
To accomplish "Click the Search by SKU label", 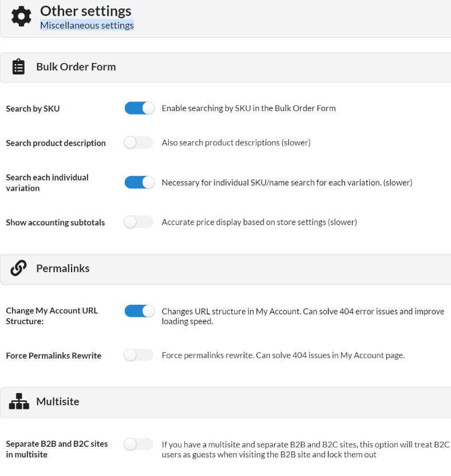I will pos(33,109).
